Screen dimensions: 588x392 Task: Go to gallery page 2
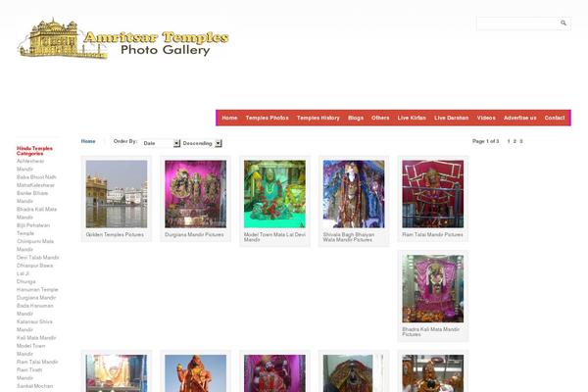(x=514, y=141)
